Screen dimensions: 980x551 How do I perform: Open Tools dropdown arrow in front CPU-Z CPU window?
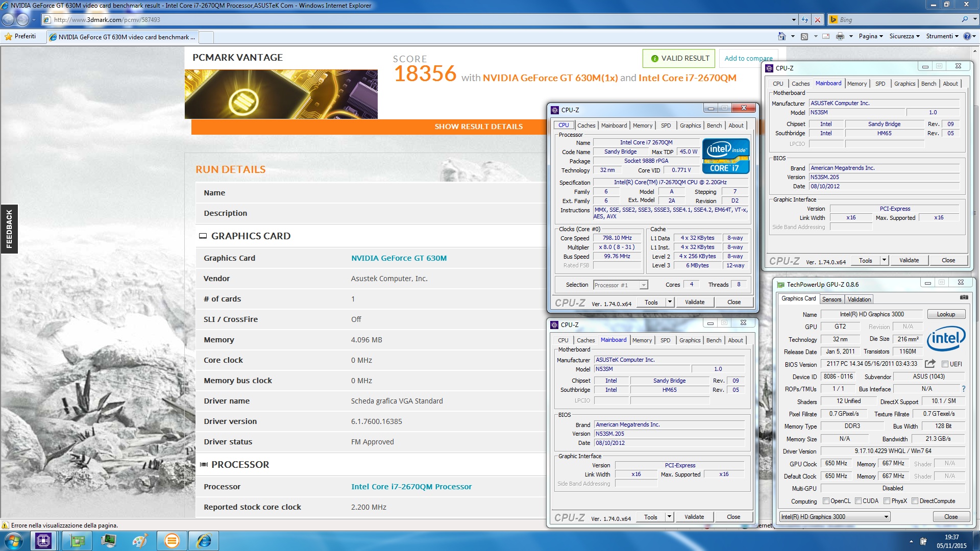click(670, 302)
